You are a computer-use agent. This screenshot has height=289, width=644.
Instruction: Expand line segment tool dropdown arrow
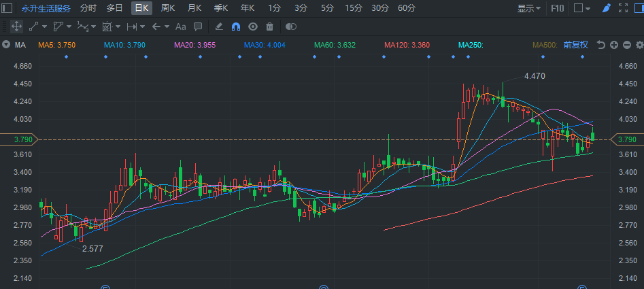click(44, 27)
